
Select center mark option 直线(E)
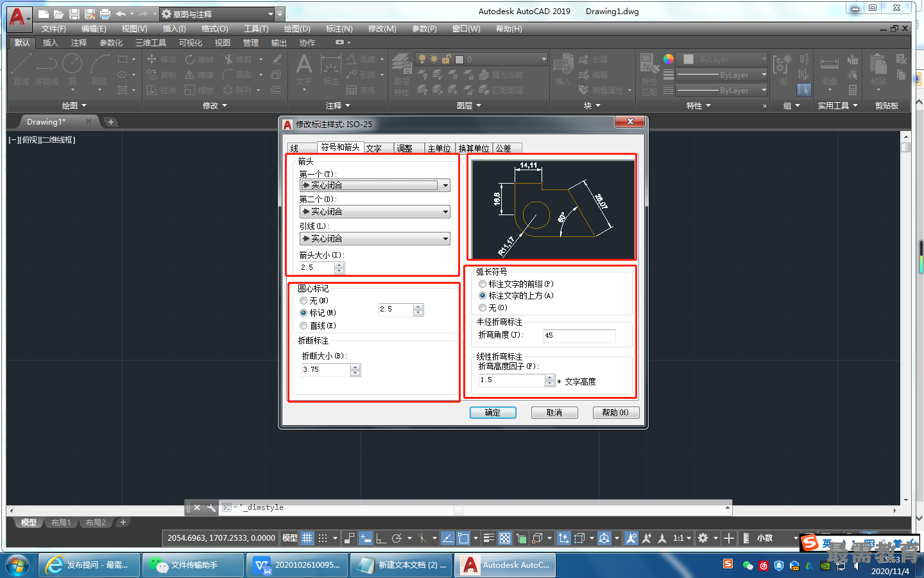tap(318, 326)
